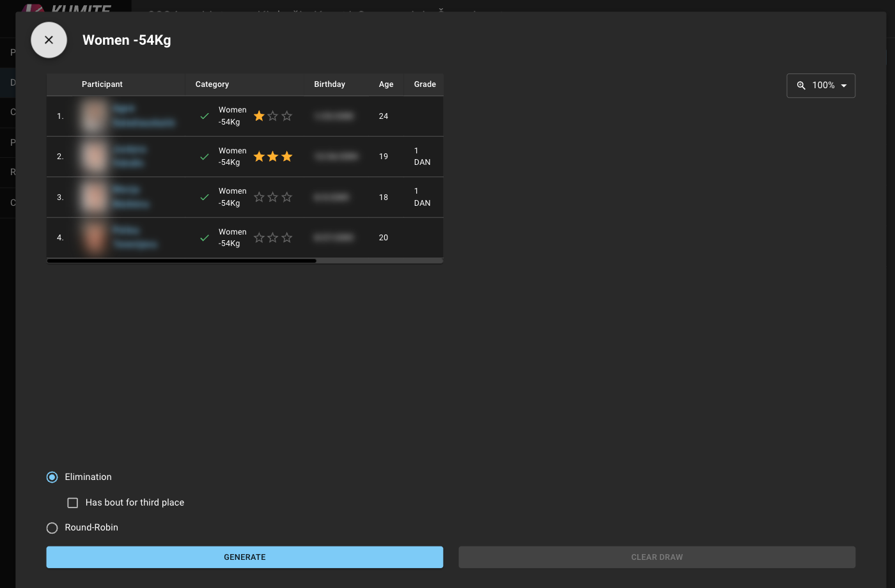Click green checkmark in participant 4 row
The image size is (895, 588).
(205, 238)
